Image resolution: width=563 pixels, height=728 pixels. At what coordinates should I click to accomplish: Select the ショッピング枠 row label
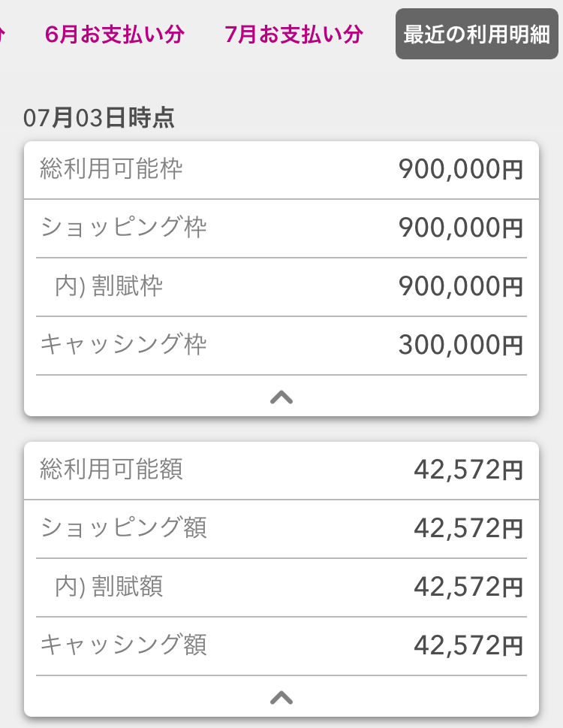tap(124, 228)
